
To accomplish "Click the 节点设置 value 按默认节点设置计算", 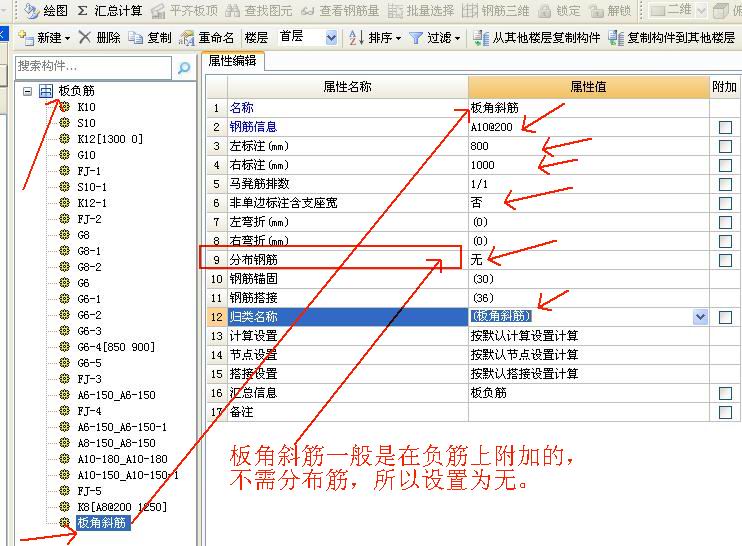I will (x=524, y=355).
